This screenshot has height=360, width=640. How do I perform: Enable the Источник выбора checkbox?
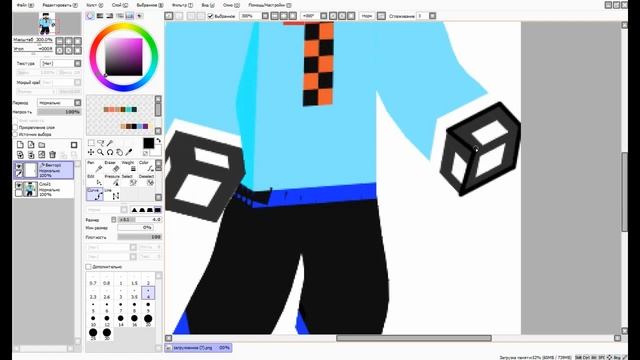(x=16, y=134)
